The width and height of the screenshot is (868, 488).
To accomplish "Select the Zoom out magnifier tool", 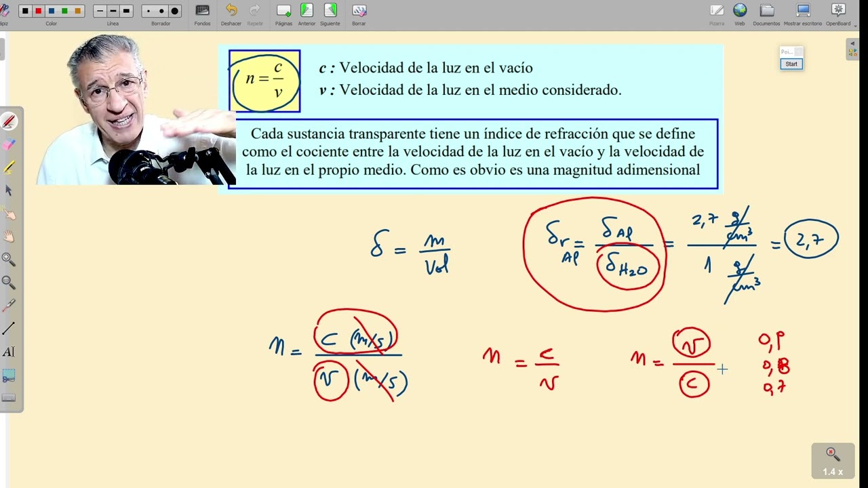I will tap(9, 283).
